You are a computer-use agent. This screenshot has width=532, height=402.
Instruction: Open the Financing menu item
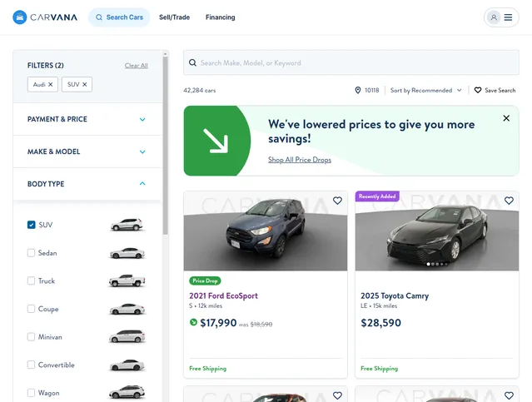pos(220,17)
